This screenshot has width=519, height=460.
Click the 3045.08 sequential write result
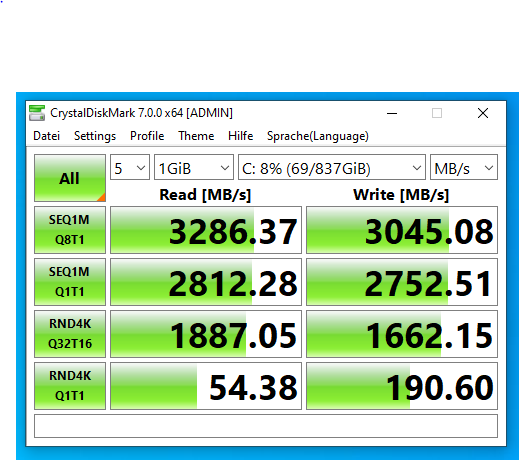[x=402, y=230]
